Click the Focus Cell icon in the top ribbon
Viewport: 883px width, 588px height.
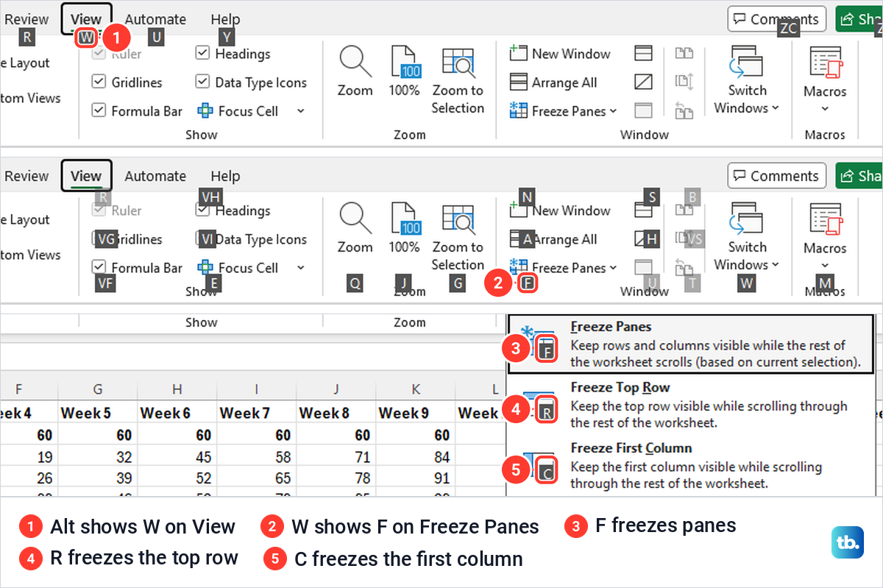[205, 111]
